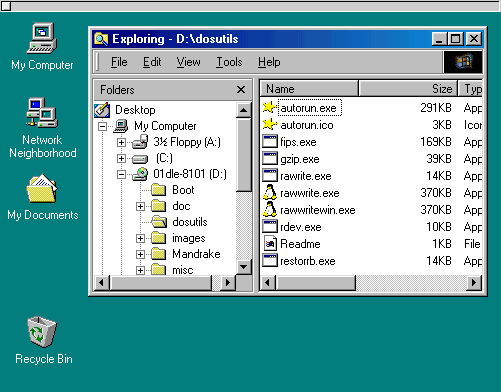Sort files by the Name column header
The image size is (501, 392).
pyautogui.click(x=309, y=89)
